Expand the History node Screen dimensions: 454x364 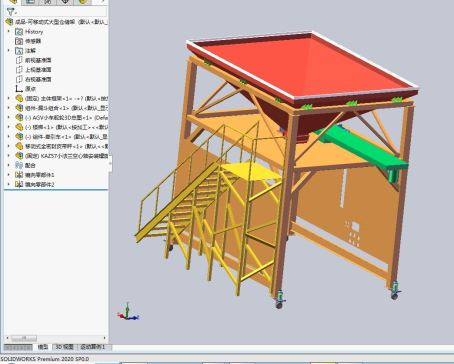coord(9,32)
